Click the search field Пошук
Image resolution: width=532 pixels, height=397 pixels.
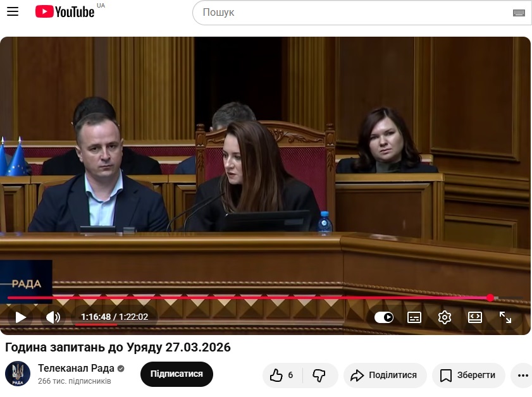354,13
